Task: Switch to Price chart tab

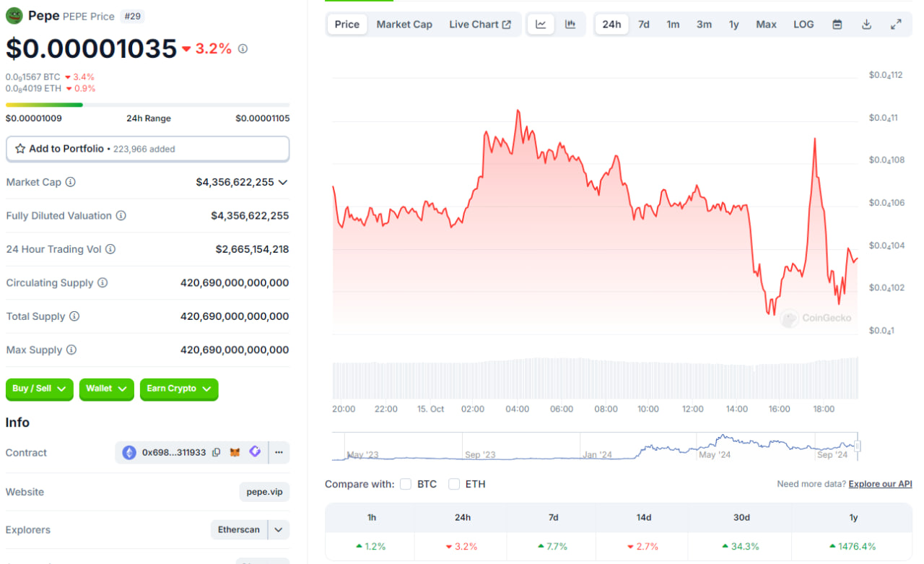Action: tap(347, 25)
